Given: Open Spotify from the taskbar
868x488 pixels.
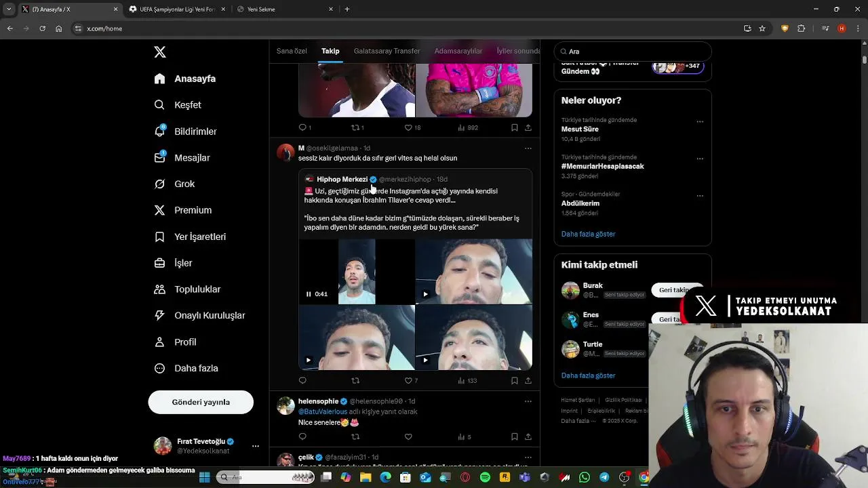Looking at the screenshot, I should tap(485, 478).
